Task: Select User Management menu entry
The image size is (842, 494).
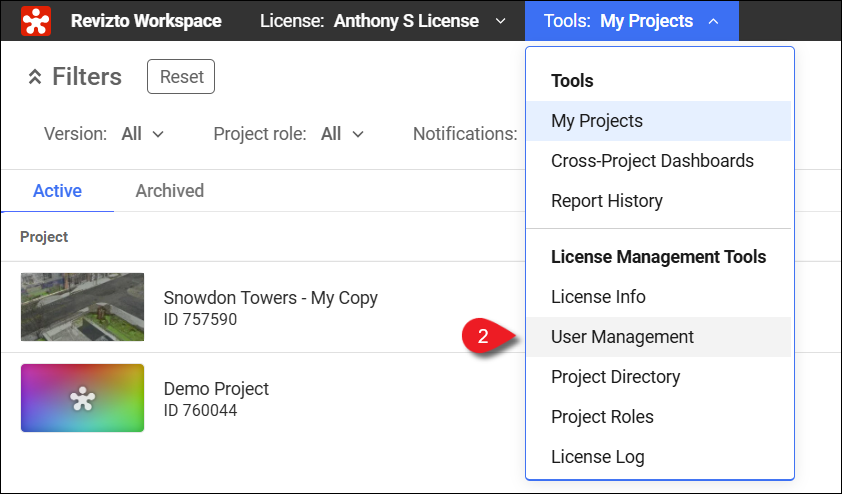Action: (x=622, y=337)
